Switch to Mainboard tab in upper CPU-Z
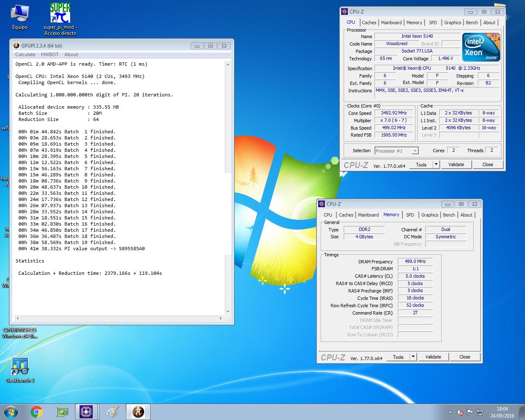The height and width of the screenshot is (420, 525). [391, 23]
